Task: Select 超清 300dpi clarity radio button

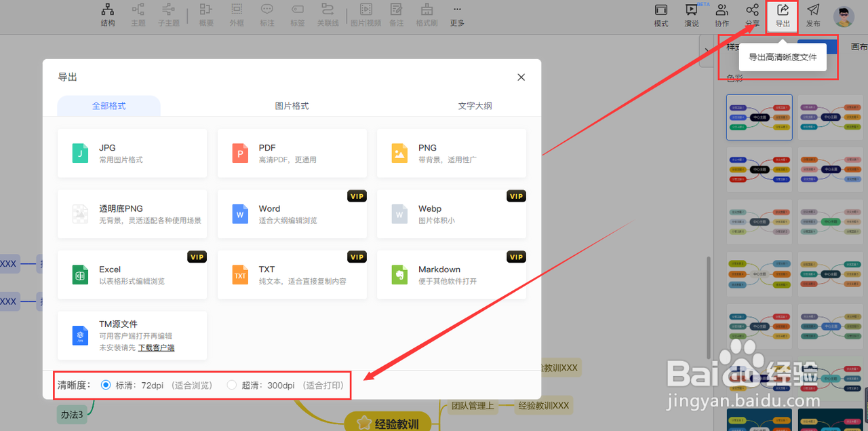Action: 232,385
